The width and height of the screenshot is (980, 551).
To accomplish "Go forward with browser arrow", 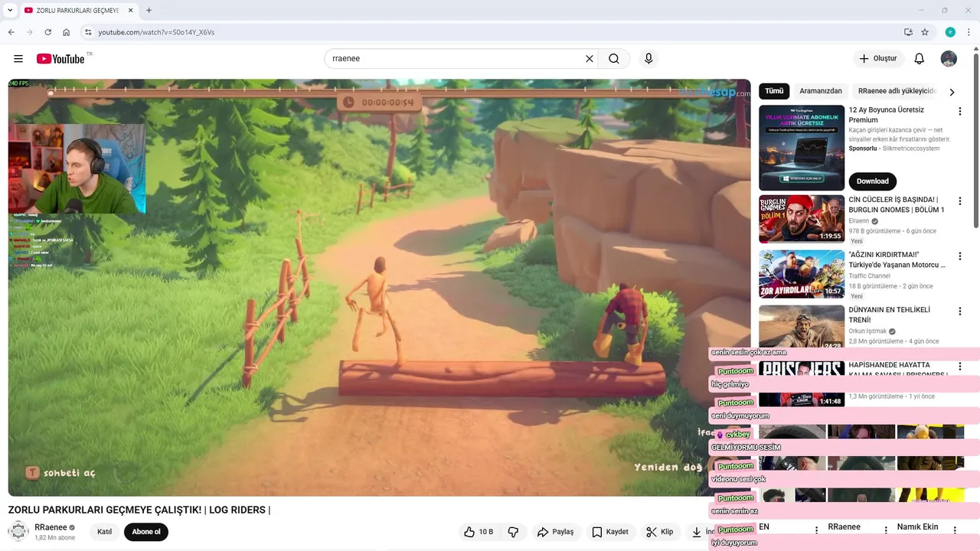I will point(30,32).
